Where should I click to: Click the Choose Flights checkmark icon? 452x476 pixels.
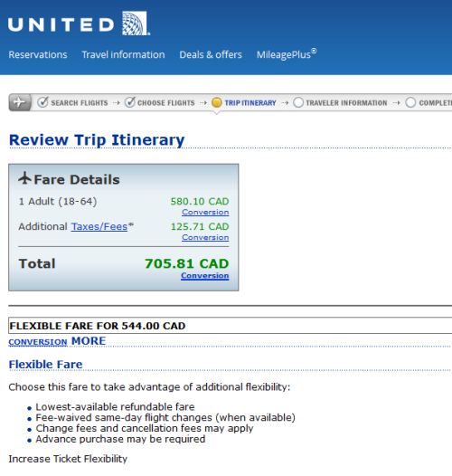130,102
